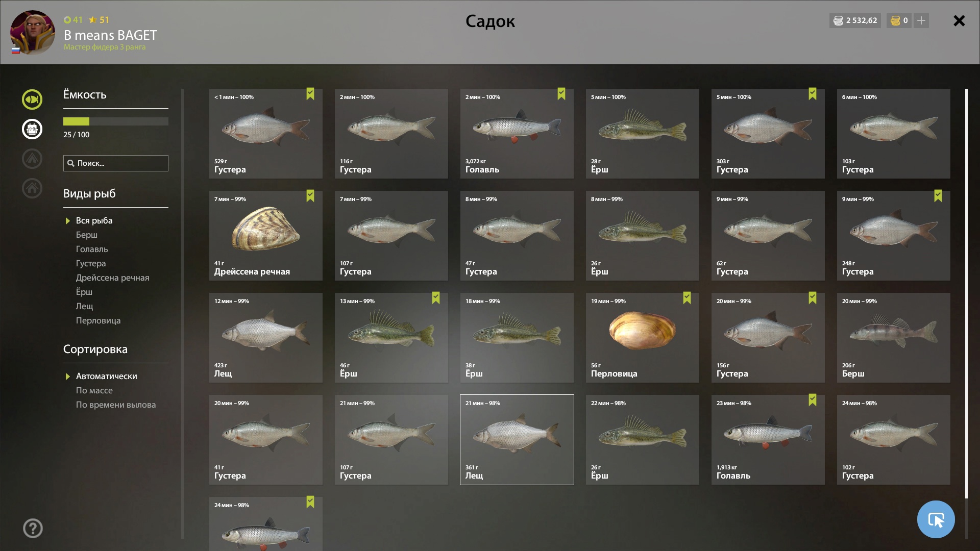Filter fish list by Дрейссена речная
Screen dimensions: 980x551
coord(113,278)
